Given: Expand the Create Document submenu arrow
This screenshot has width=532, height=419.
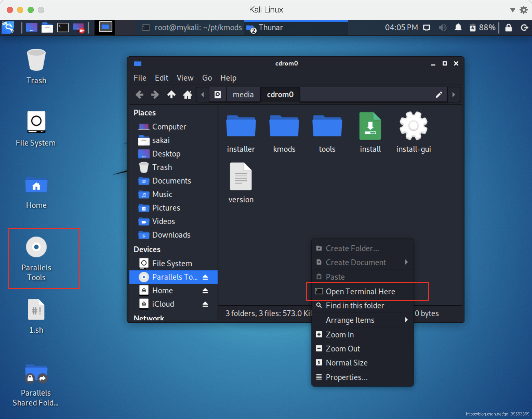Looking at the screenshot, I should pyautogui.click(x=406, y=262).
